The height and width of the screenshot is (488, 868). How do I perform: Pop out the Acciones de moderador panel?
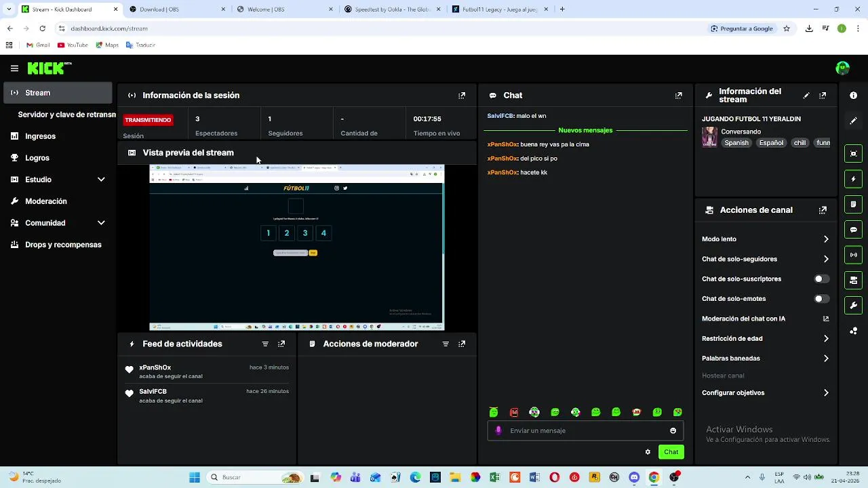coord(462,344)
